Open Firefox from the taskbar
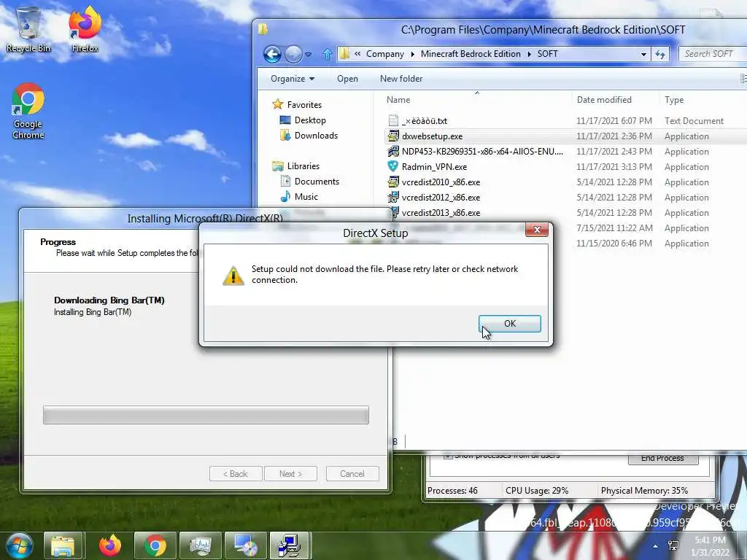The width and height of the screenshot is (747, 560). click(x=110, y=545)
